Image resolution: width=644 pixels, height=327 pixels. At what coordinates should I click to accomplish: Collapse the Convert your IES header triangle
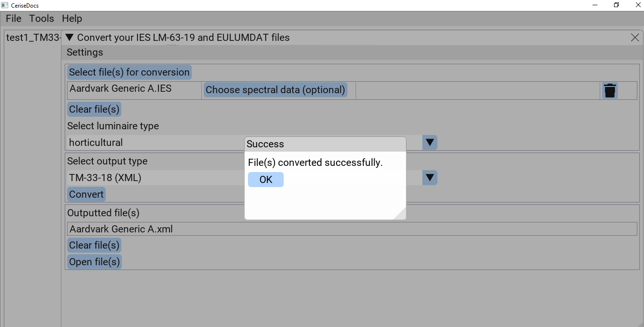tap(69, 38)
